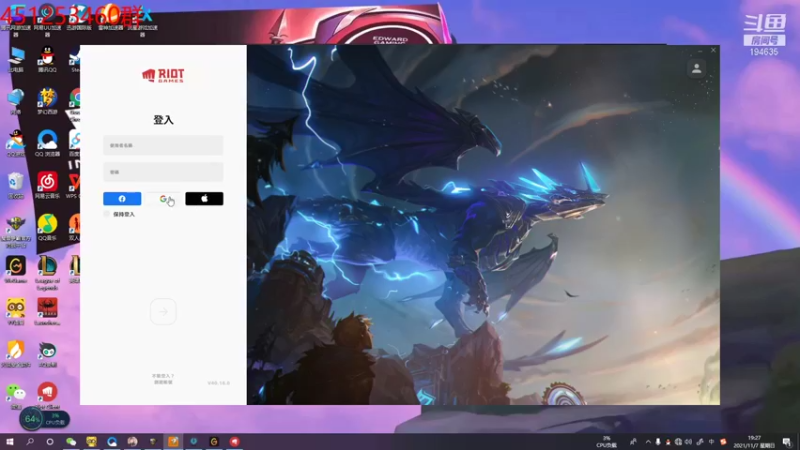Switch to QQ Browser on the taskbar

pyautogui.click(x=112, y=441)
